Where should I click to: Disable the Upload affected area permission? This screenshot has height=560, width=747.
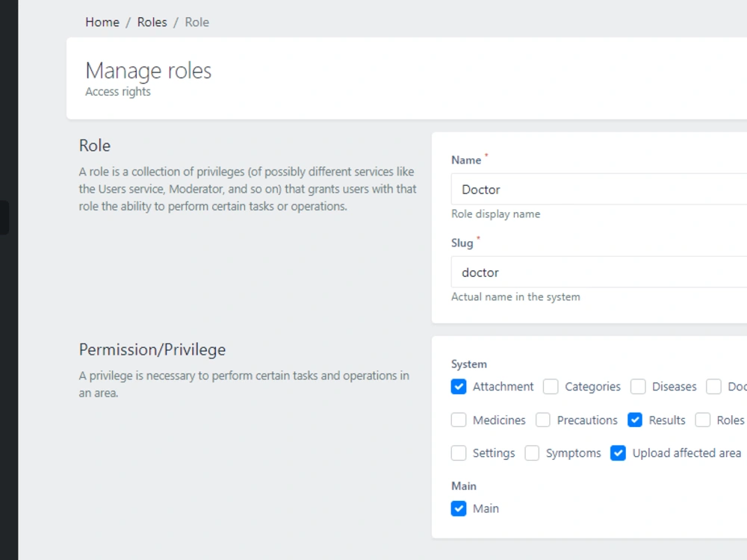618,453
